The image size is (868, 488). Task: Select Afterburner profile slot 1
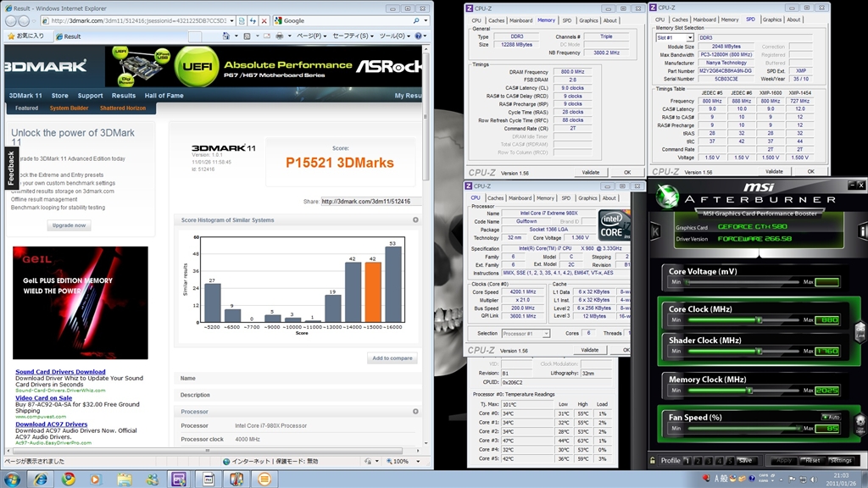coord(687,460)
